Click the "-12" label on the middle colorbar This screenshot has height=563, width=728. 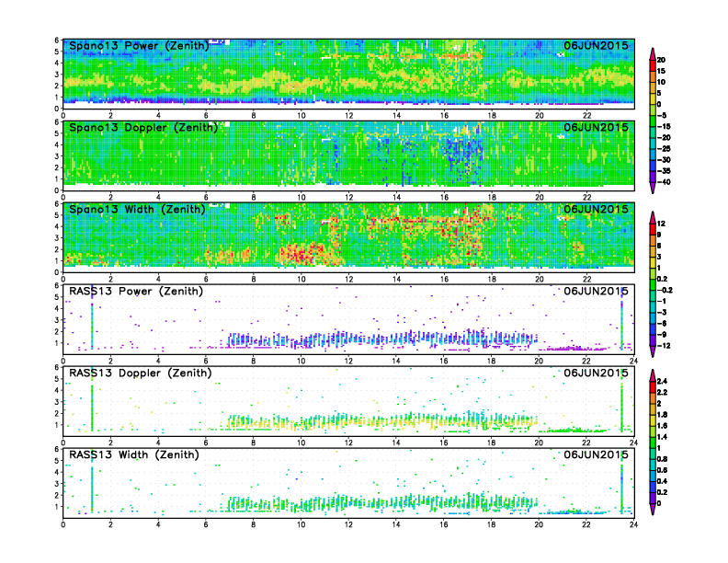664,346
